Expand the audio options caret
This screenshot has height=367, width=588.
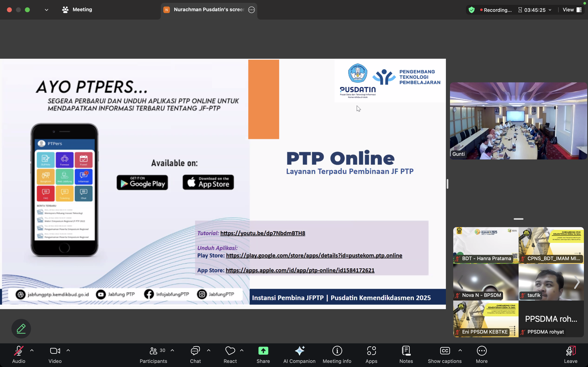[32, 350]
